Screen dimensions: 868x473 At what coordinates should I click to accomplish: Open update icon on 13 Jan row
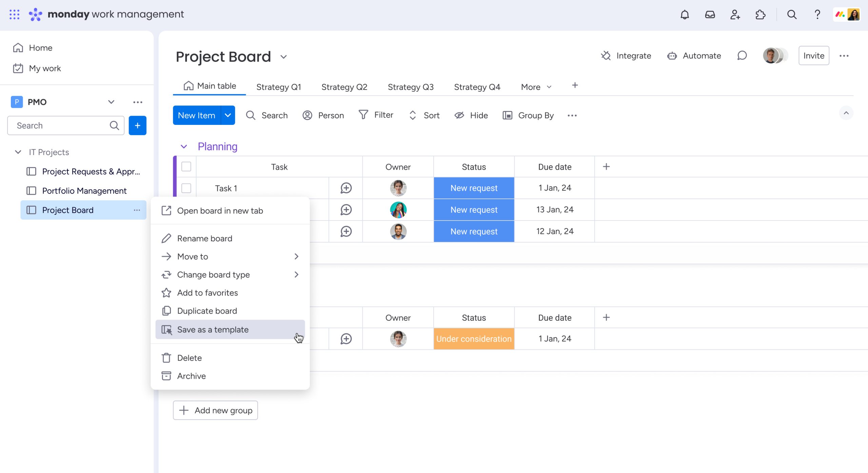point(346,210)
